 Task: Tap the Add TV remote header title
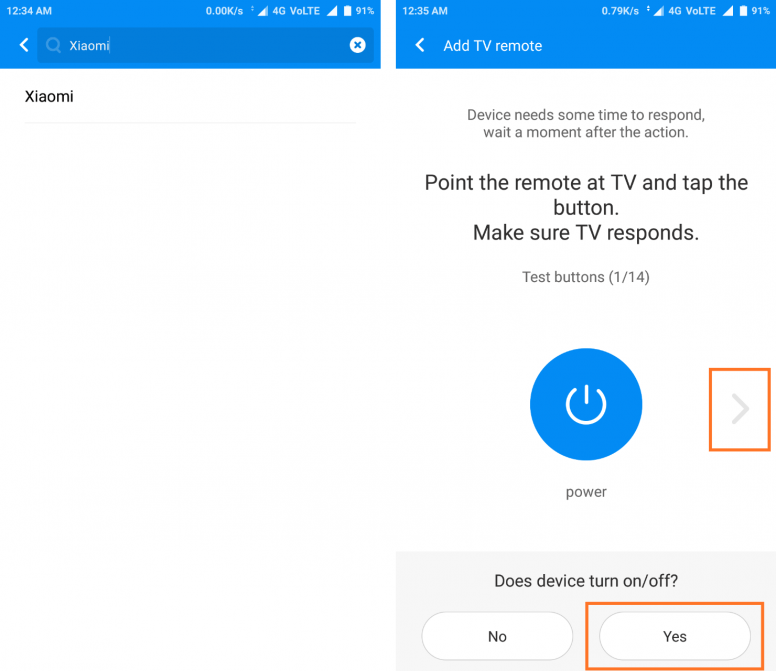pos(493,46)
